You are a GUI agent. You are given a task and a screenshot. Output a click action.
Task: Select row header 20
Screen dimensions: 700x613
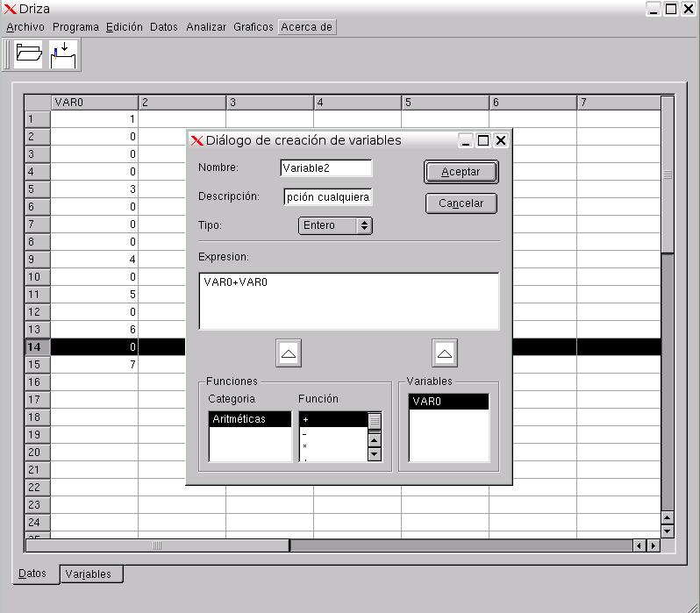coord(38,453)
